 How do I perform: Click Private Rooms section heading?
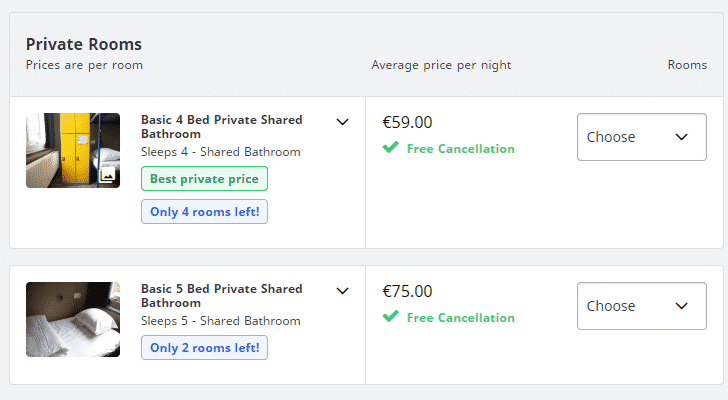pos(84,44)
